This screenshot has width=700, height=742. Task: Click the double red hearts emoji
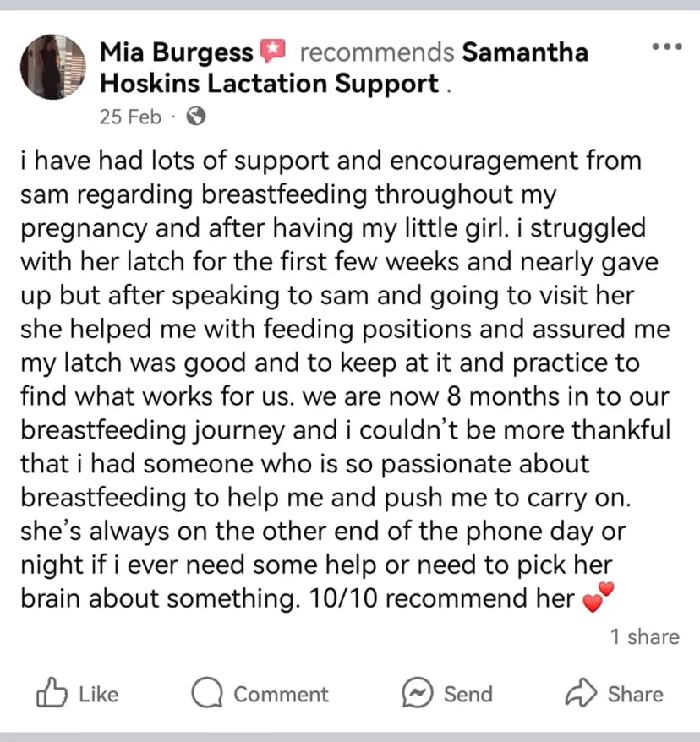[x=598, y=597]
